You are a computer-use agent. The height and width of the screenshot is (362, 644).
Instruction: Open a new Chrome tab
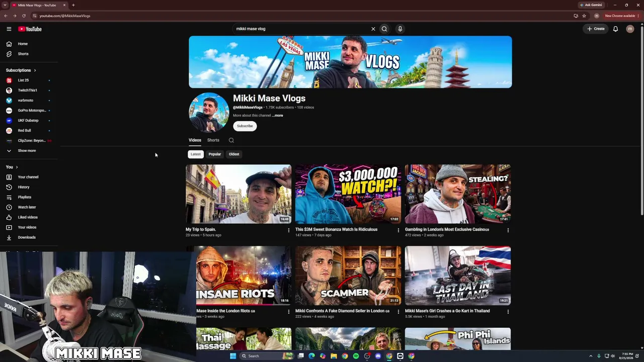point(73,5)
